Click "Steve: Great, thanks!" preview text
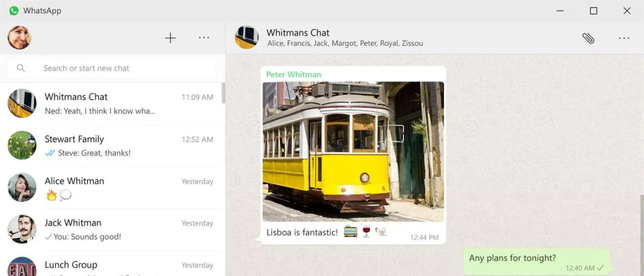The height and width of the screenshot is (276, 644). 94,153
